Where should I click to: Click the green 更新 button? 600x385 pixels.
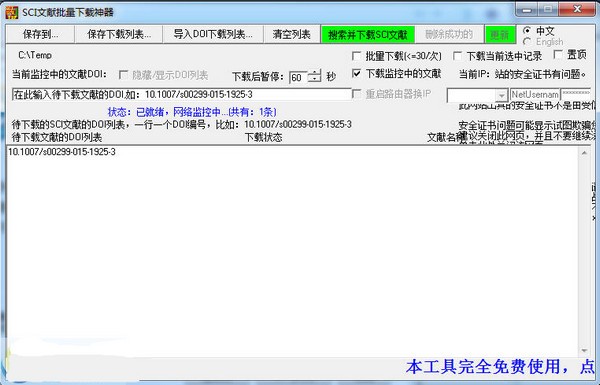(499, 35)
